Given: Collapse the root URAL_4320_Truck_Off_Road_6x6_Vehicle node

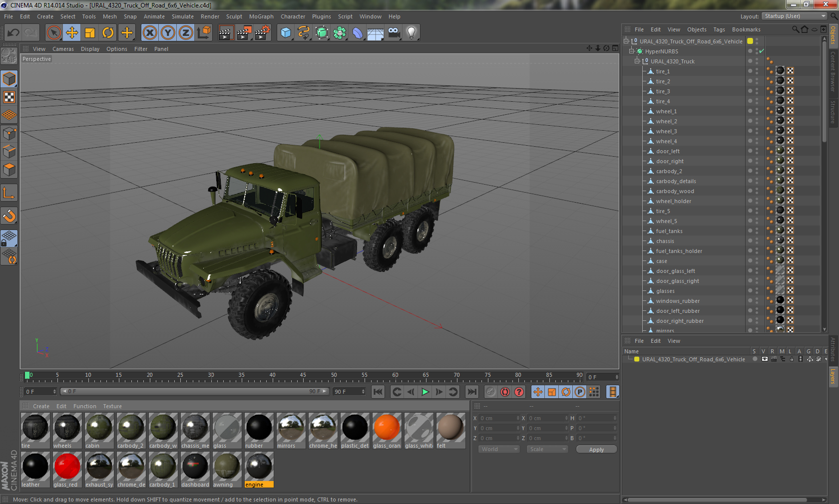Looking at the screenshot, I should (x=626, y=41).
